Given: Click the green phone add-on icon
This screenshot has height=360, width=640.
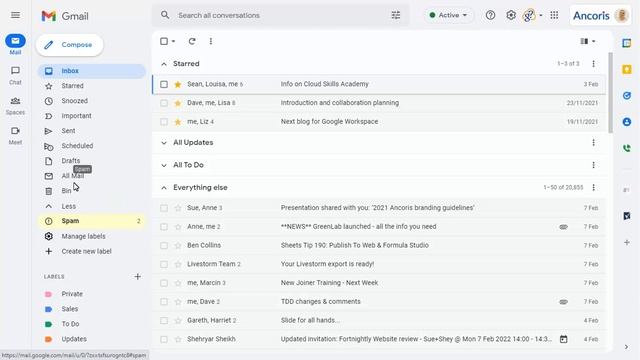Looking at the screenshot, I should [x=627, y=148].
